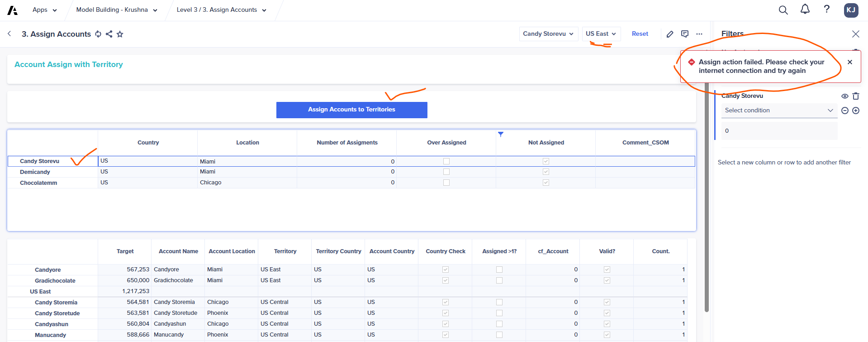Click the Target column header
868x342 pixels.
click(125, 251)
